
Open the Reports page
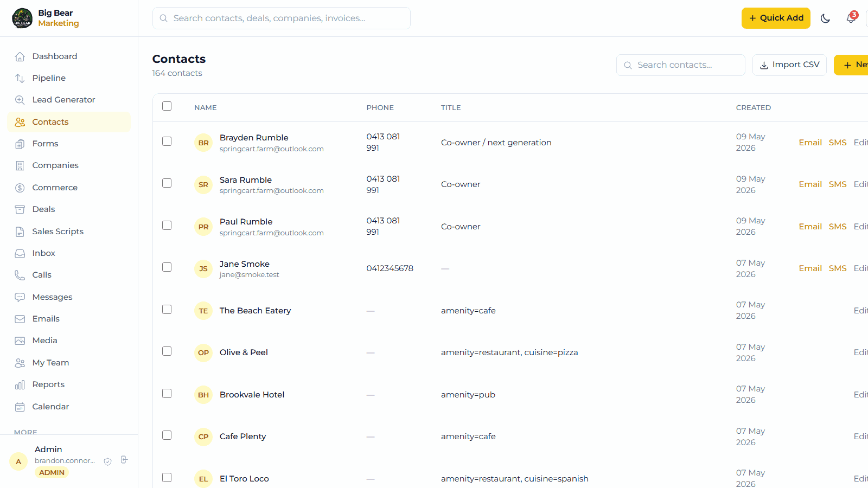click(69, 384)
